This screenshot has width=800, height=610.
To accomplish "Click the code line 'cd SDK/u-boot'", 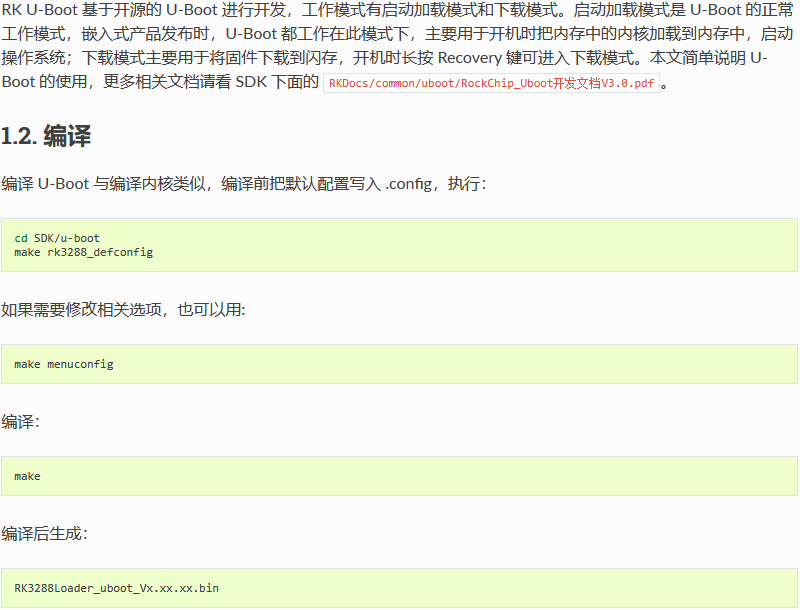I will point(57,238).
